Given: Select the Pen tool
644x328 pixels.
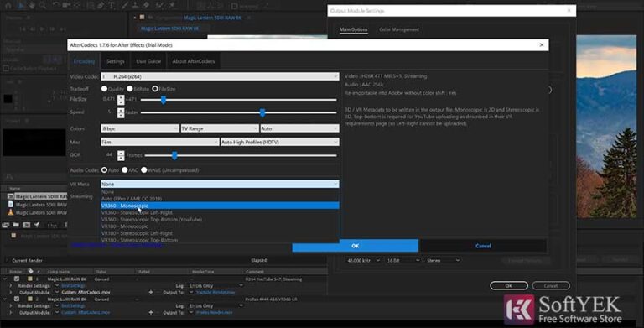Looking at the screenshot, I should point(101,5).
